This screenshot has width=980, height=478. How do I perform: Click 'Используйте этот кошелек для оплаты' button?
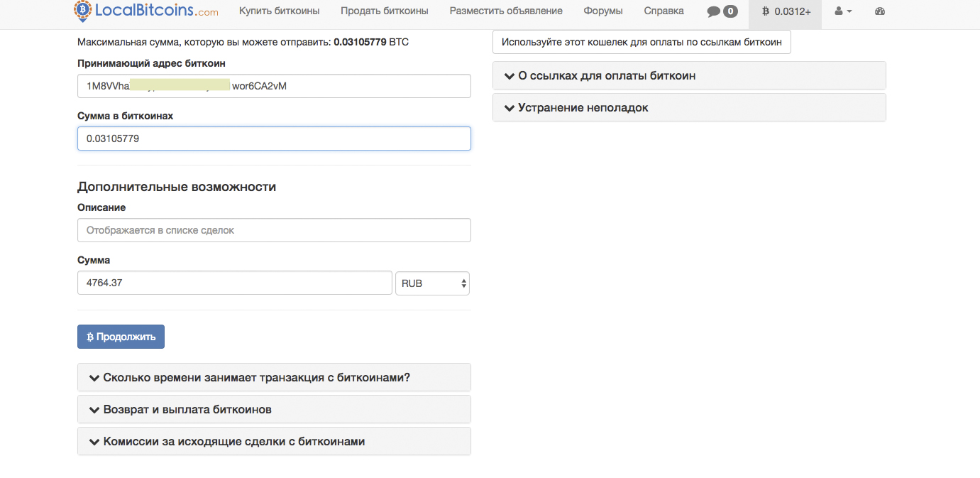[x=642, y=42]
